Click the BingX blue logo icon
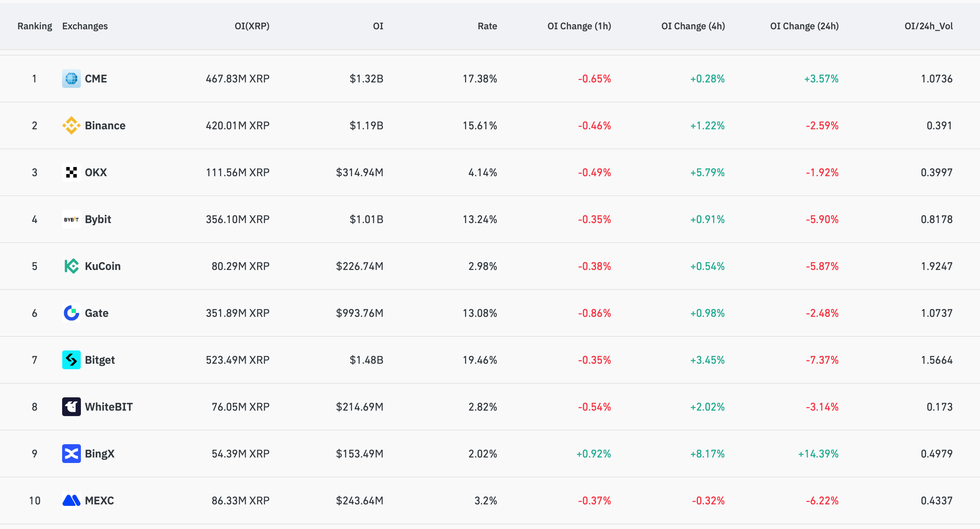The height and width of the screenshot is (529, 980). point(71,454)
